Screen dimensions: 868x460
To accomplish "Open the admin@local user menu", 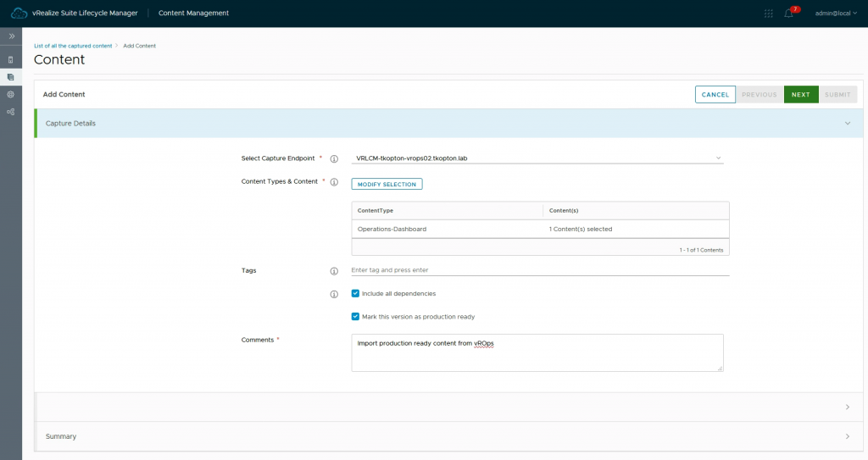I will pos(836,14).
